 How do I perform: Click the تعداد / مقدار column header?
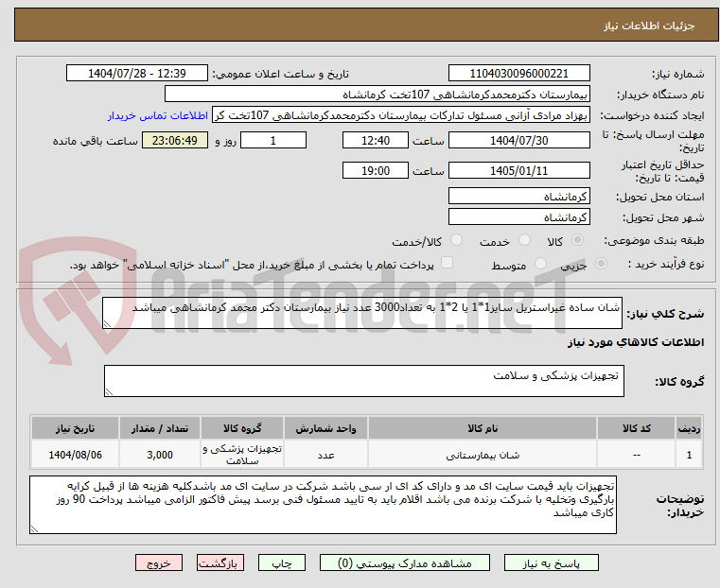160,428
